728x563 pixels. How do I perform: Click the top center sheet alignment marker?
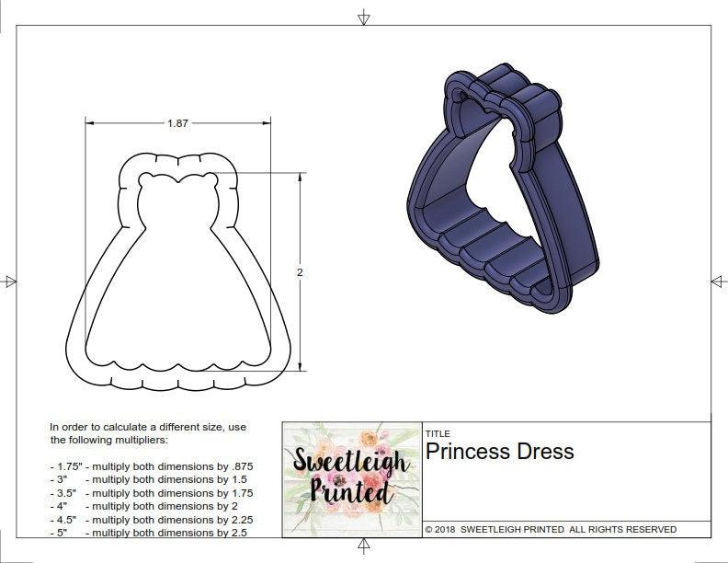coord(363,17)
